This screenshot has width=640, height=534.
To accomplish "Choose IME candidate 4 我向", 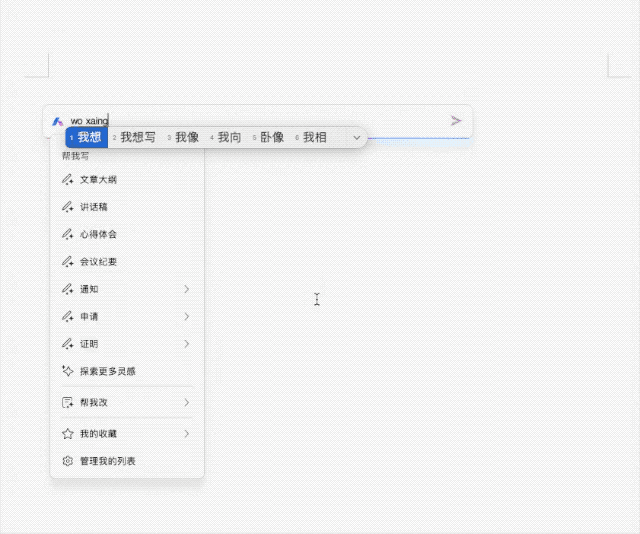I will (x=226, y=137).
